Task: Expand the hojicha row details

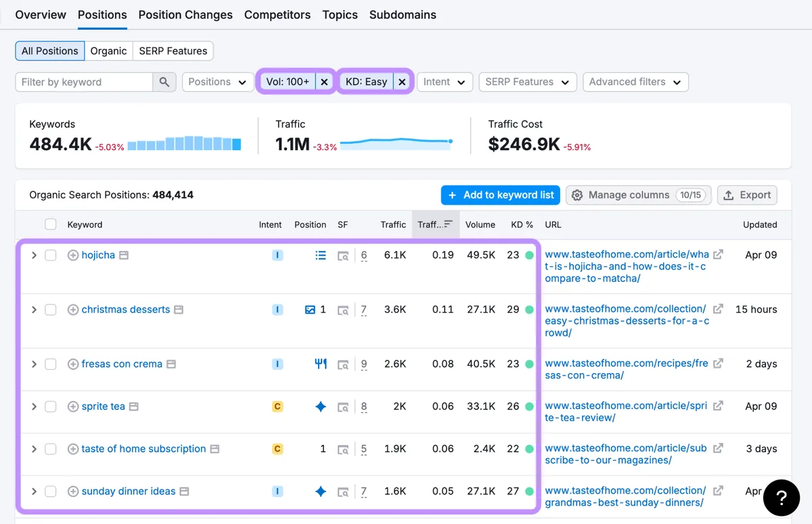Action: point(34,255)
